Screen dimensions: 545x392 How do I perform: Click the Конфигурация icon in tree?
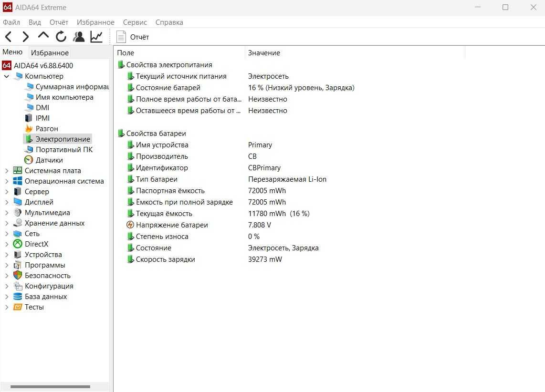[x=18, y=286]
